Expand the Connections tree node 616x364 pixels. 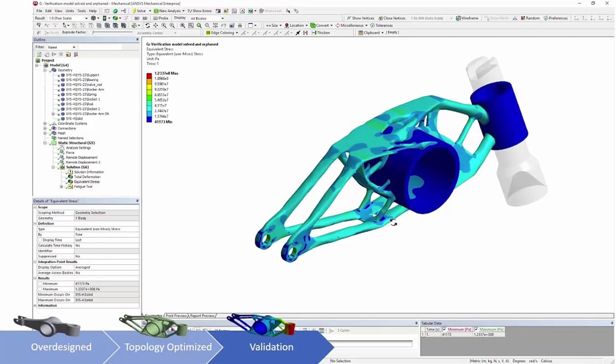pos(45,128)
